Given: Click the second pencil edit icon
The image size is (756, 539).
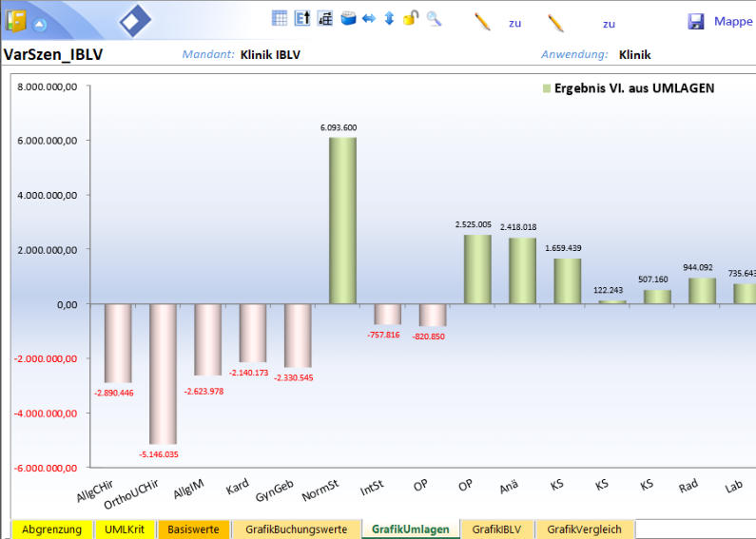Looking at the screenshot, I should (x=556, y=22).
